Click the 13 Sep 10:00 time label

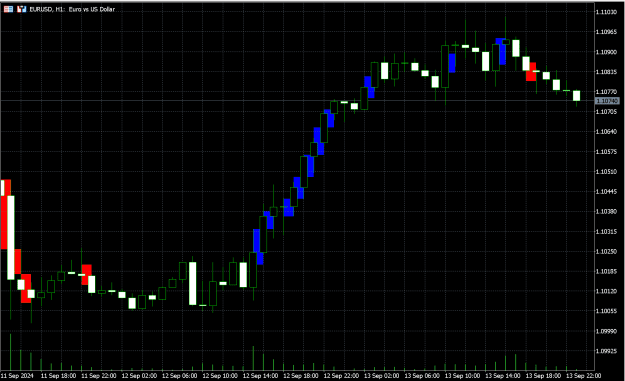(462, 375)
